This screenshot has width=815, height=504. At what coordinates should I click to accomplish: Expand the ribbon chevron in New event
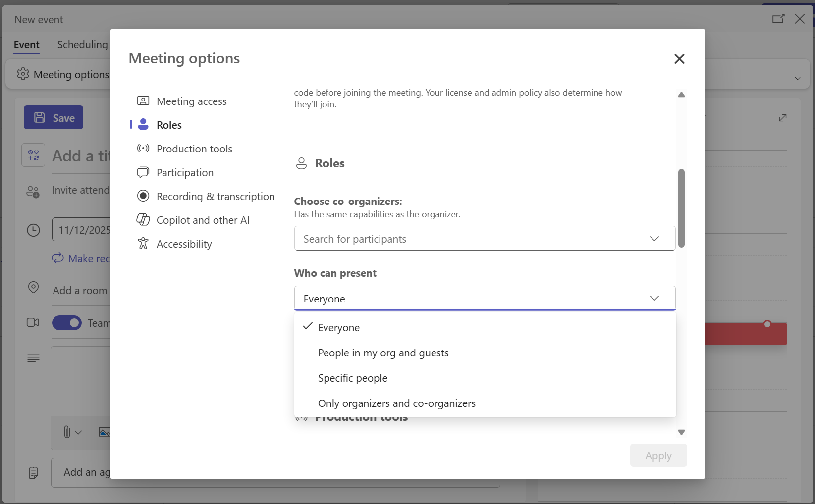(798, 78)
